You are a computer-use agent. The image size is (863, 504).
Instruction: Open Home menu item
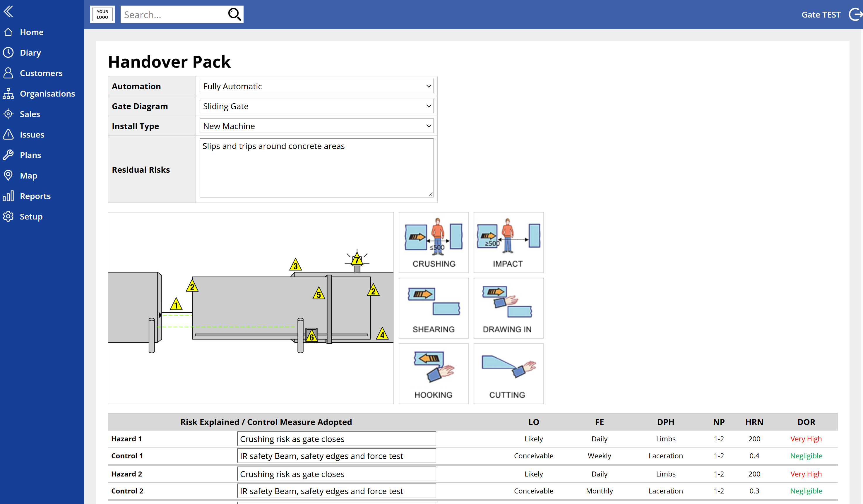[32, 32]
